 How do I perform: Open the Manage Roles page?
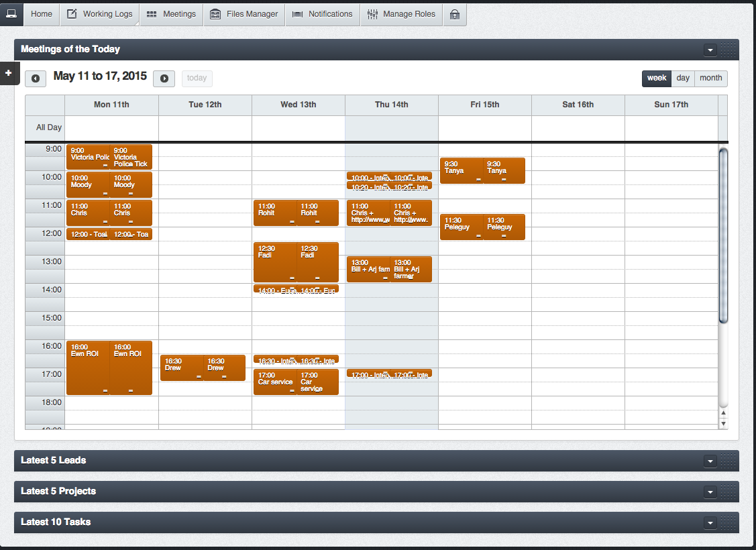[402, 14]
